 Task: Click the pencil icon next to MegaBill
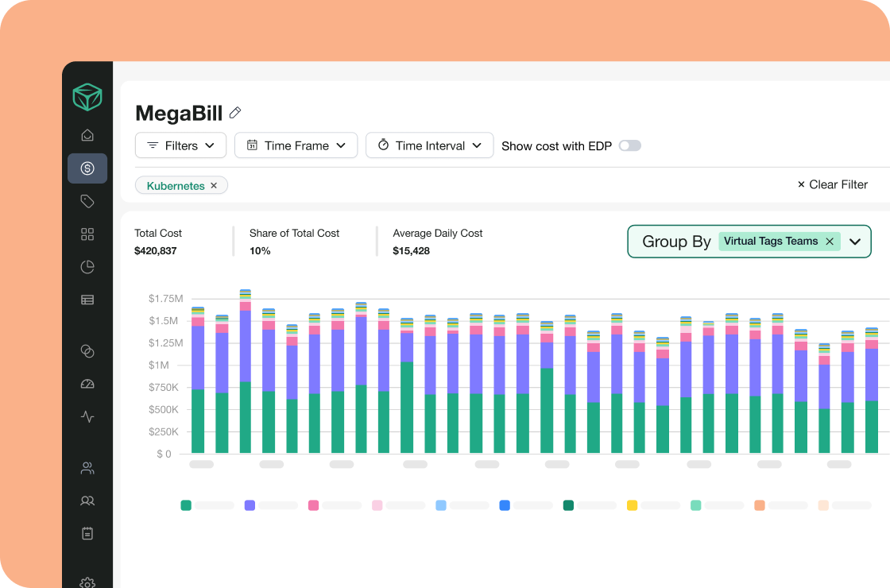tap(235, 113)
